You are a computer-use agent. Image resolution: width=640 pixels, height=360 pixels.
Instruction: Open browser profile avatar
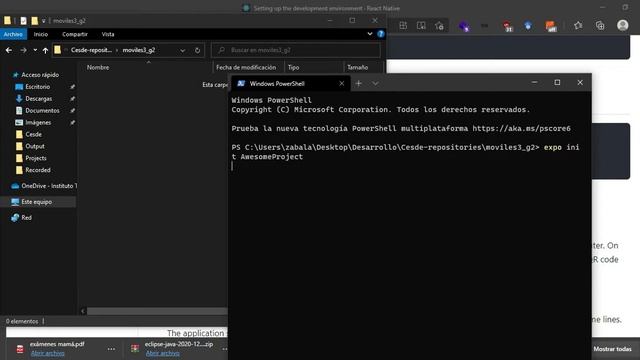pos(622,25)
